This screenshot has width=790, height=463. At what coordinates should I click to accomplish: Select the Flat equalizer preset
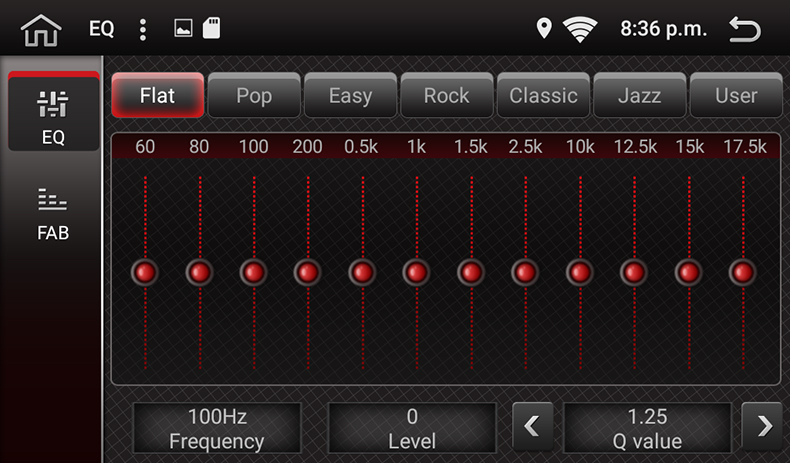pyautogui.click(x=157, y=96)
